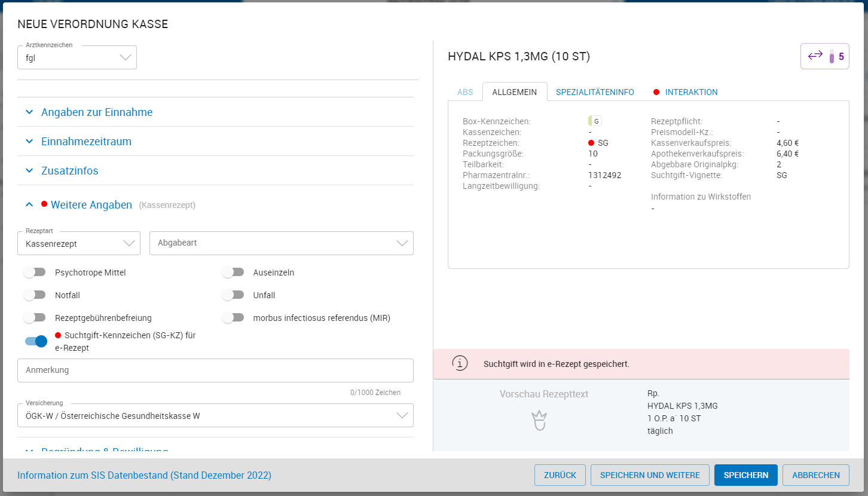Click the swap arrows medication icon

point(815,56)
